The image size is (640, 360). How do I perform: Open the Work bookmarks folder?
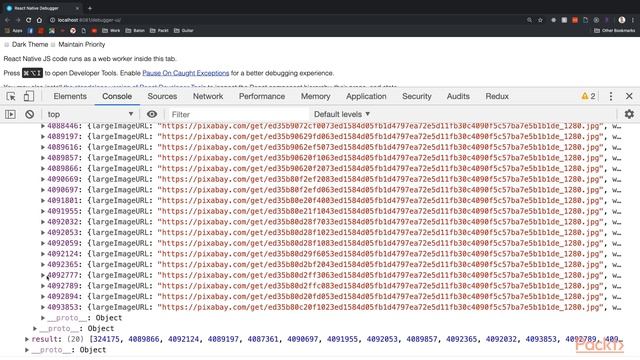(x=111, y=31)
